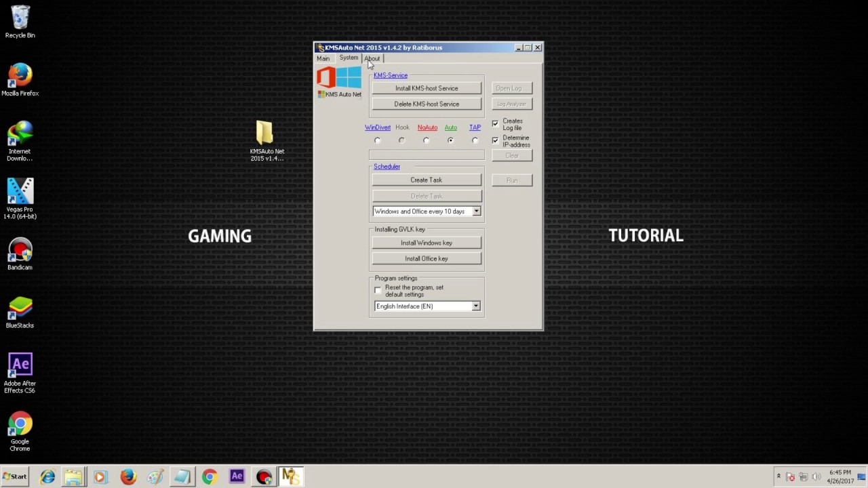Select the BlueStacks desktop shortcut

point(20,312)
